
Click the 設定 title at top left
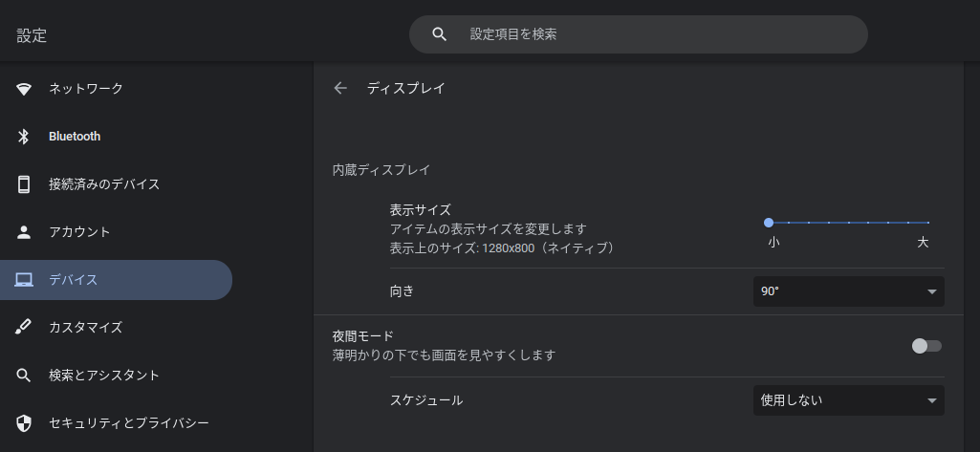point(32,35)
